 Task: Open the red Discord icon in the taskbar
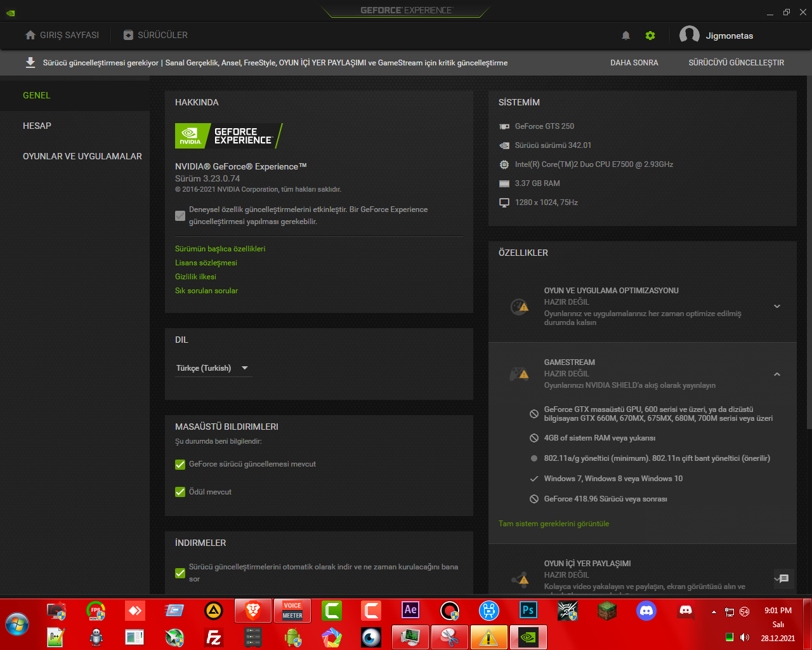click(686, 611)
